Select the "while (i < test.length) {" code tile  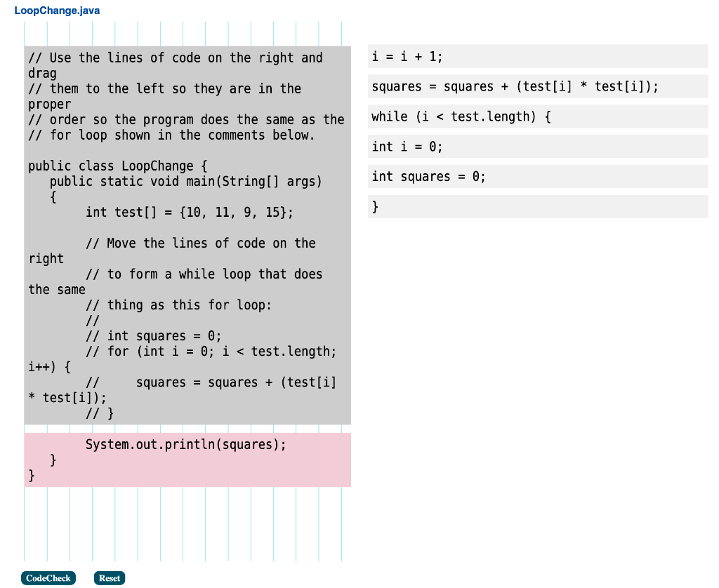coord(538,116)
